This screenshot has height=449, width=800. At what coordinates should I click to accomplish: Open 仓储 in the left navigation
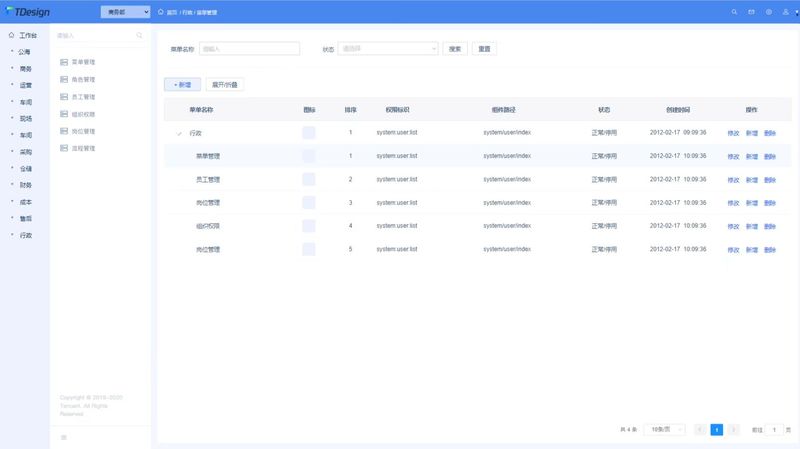(26, 168)
